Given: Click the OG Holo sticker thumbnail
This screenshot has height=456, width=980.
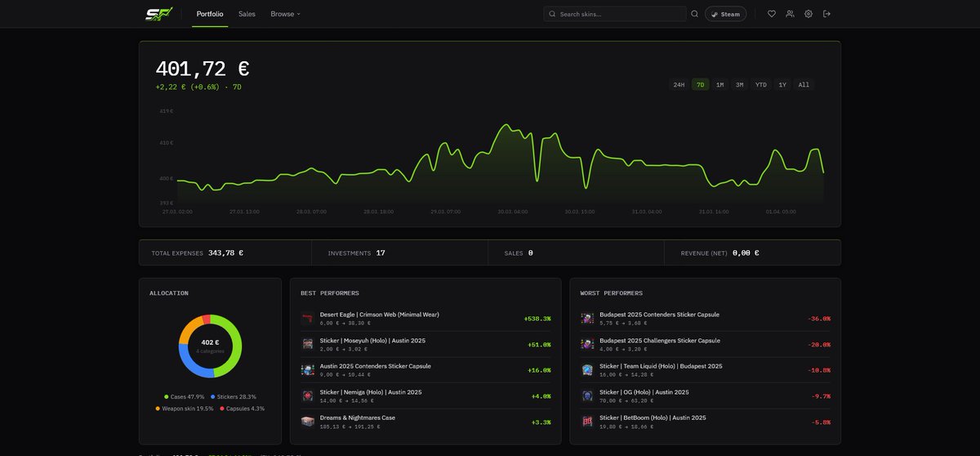Looking at the screenshot, I should point(587,396).
